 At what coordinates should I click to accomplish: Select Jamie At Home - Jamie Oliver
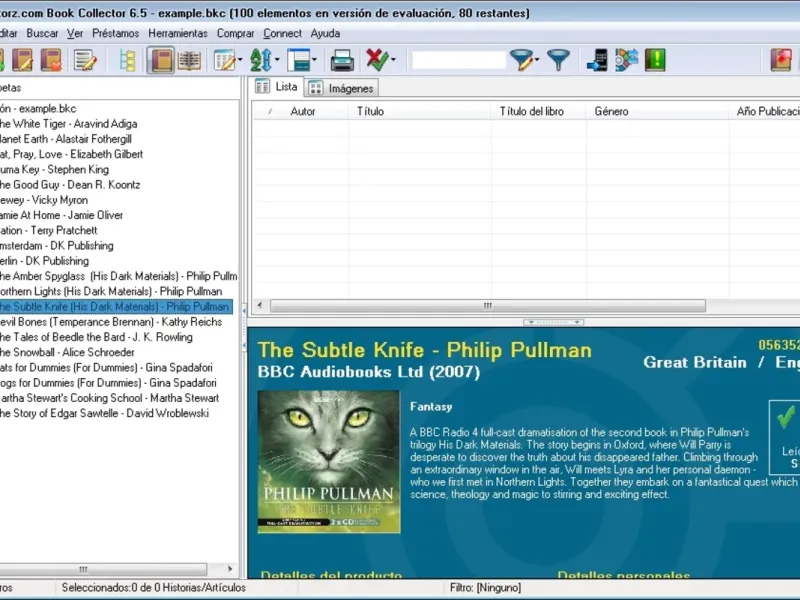tap(61, 215)
